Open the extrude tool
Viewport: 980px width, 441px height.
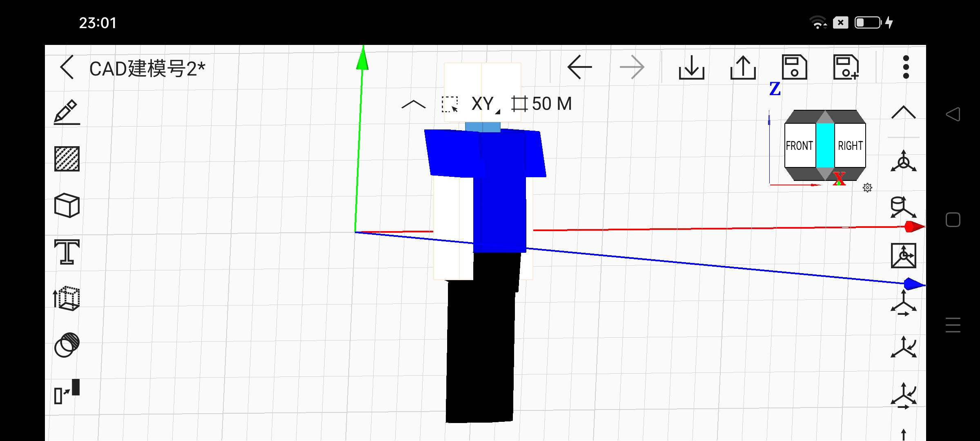tap(67, 298)
